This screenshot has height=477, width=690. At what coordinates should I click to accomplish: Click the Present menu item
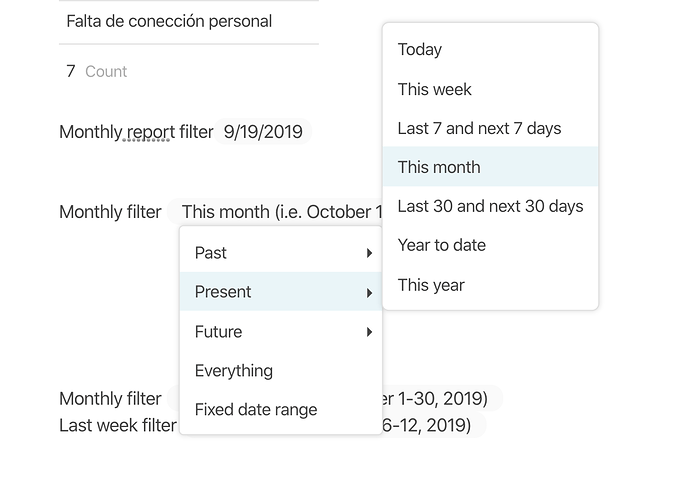223,292
